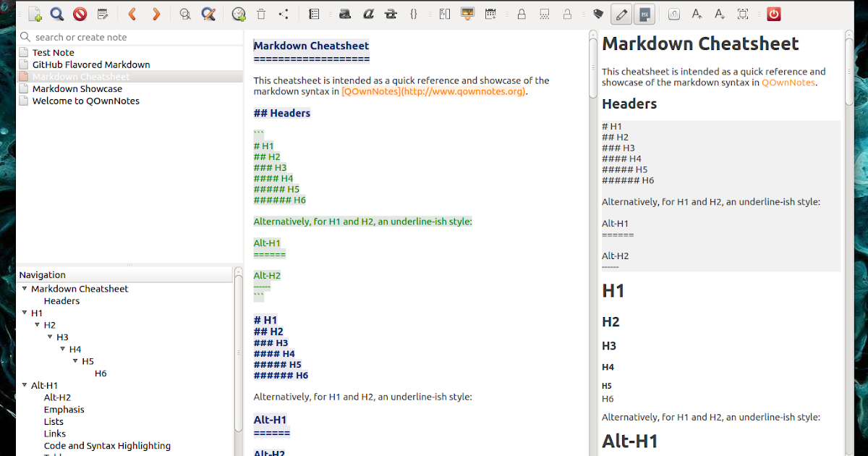Click the magnifier find-note icon
The height and width of the screenshot is (456, 868).
coord(57,14)
